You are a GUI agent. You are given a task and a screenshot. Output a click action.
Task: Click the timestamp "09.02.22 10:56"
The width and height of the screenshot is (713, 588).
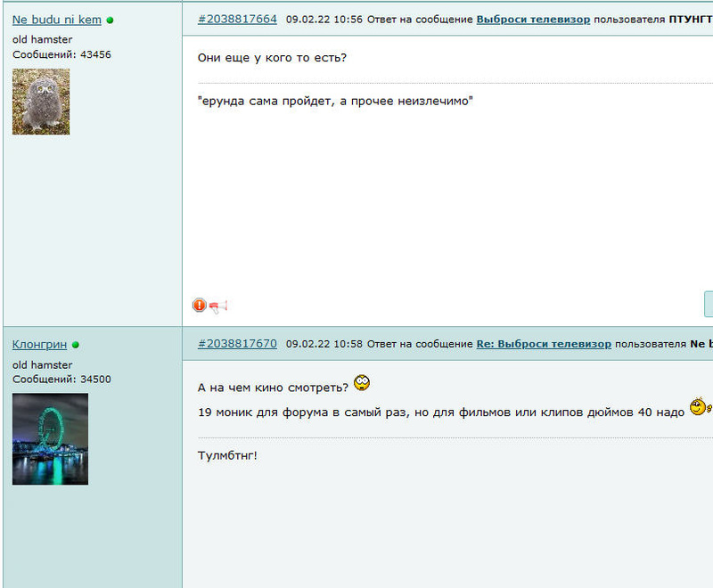coord(324,20)
